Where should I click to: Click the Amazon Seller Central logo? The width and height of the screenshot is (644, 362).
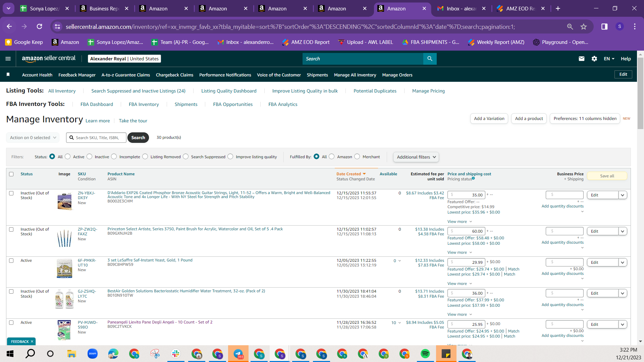point(49,59)
